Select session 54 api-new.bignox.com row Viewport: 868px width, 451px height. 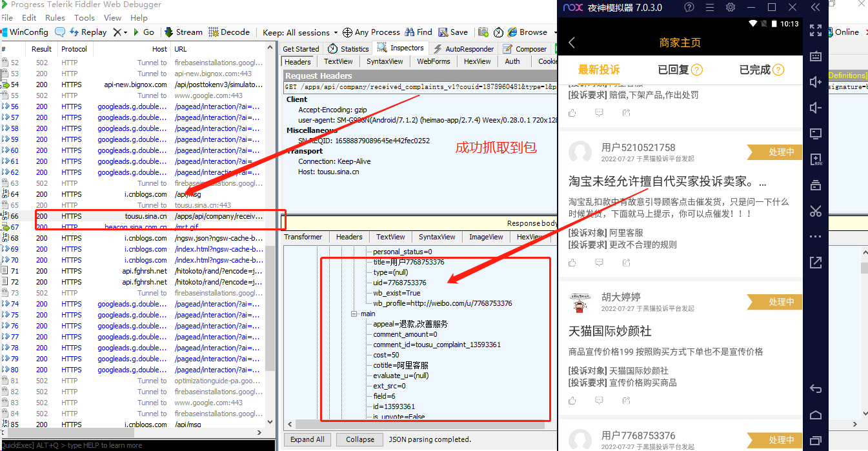click(x=132, y=85)
